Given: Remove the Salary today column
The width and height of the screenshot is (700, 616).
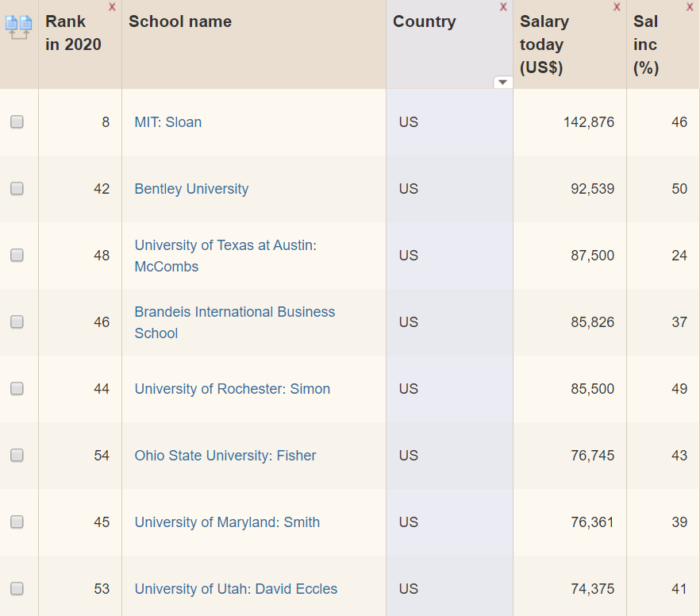Looking at the screenshot, I should (x=617, y=6).
